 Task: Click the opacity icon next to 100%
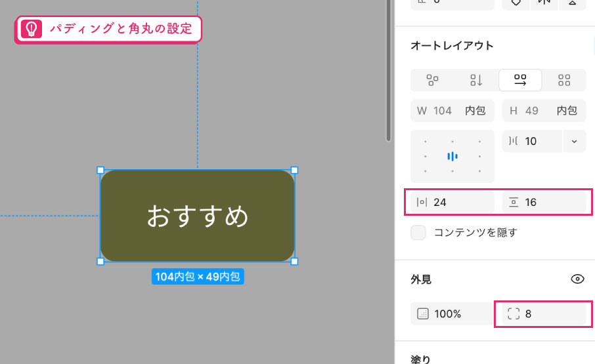pos(423,313)
